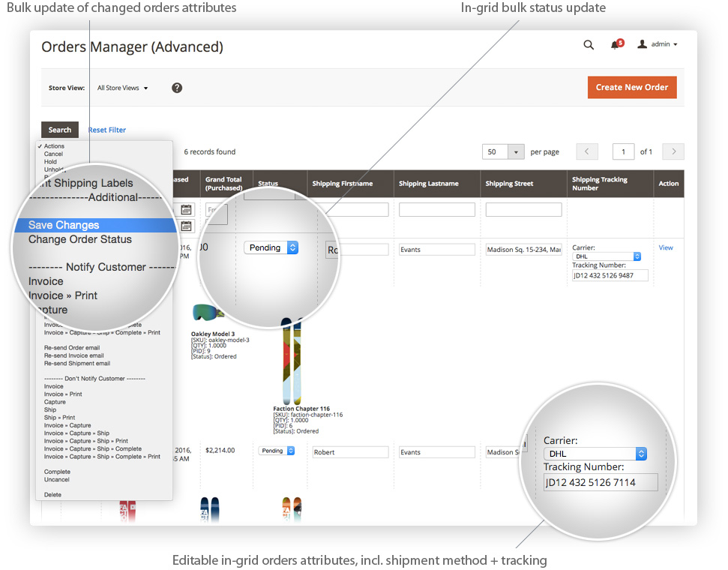
Task: Click the $2,214.00 grand total cell
Action: coord(220,450)
